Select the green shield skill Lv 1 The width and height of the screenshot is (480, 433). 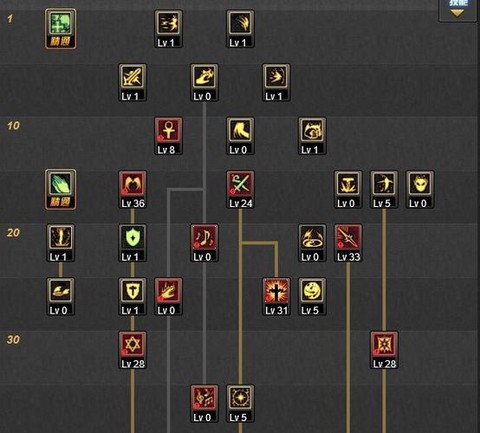coord(133,243)
